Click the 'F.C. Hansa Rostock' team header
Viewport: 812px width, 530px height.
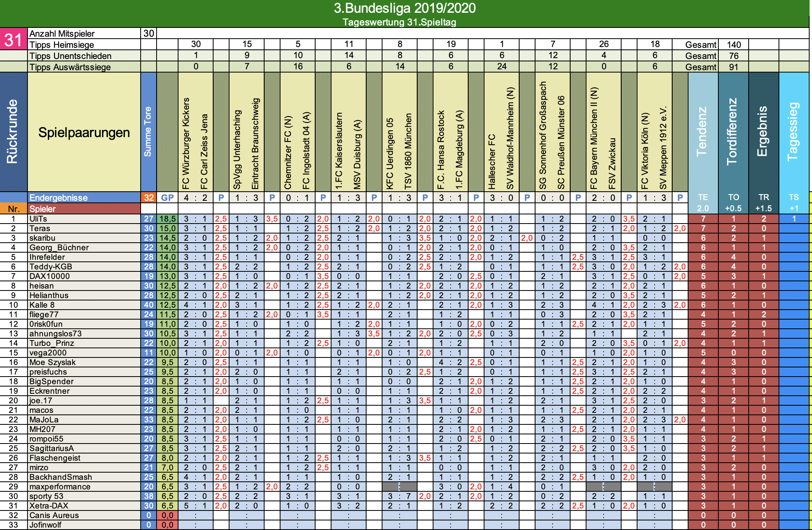tap(441, 150)
